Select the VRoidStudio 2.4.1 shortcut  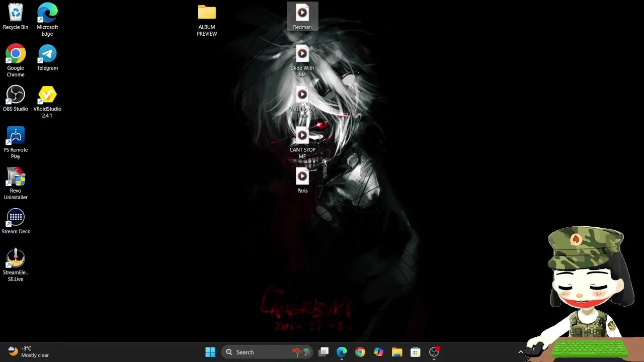[x=47, y=102]
